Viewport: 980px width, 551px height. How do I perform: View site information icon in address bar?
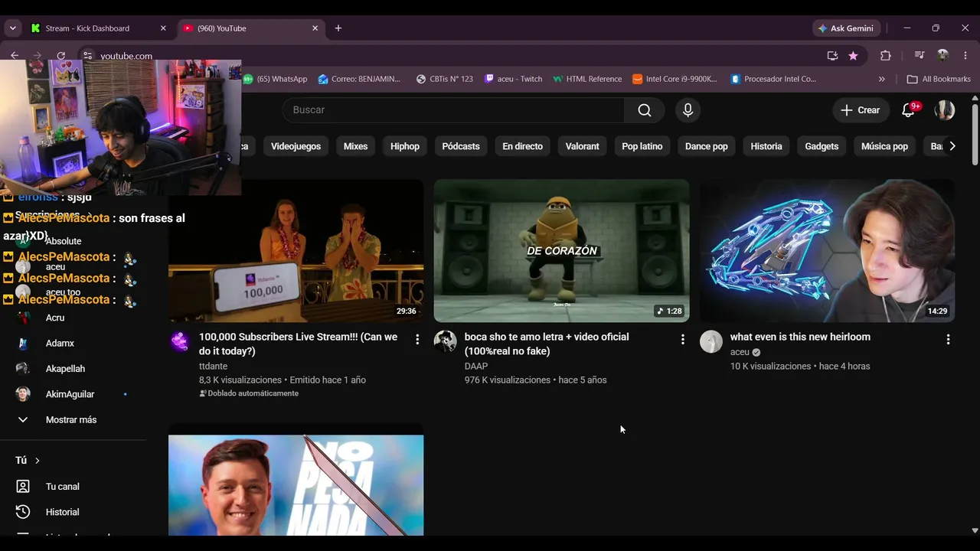point(87,55)
